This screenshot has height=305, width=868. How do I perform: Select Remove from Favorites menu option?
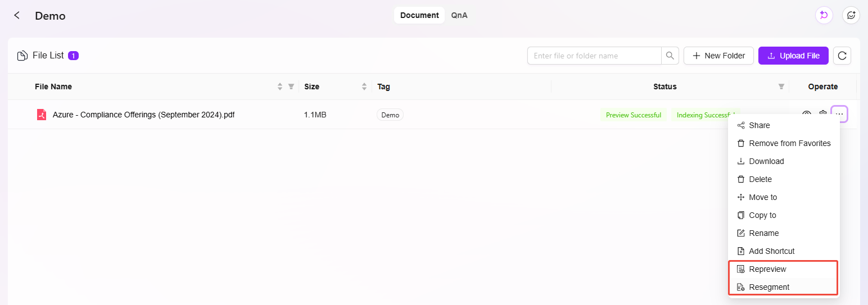pyautogui.click(x=789, y=143)
